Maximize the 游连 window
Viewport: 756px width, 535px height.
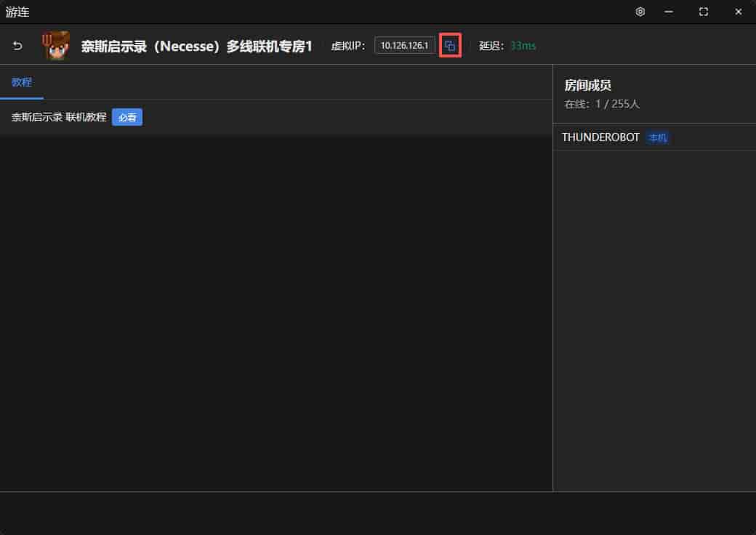pyautogui.click(x=704, y=12)
